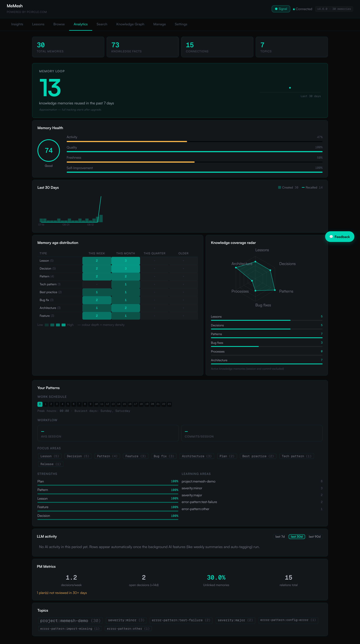Switch to the Lessons tab
360x644 pixels.
(38, 24)
